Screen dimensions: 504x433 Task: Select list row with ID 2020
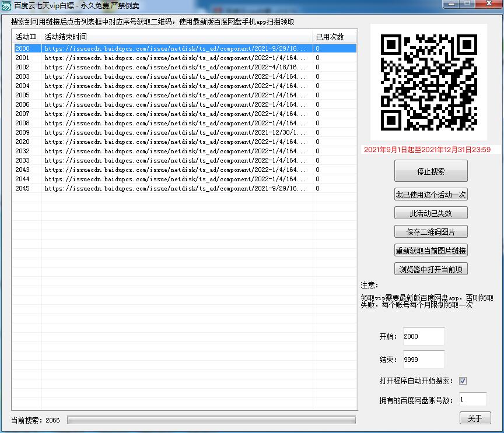(x=185, y=142)
